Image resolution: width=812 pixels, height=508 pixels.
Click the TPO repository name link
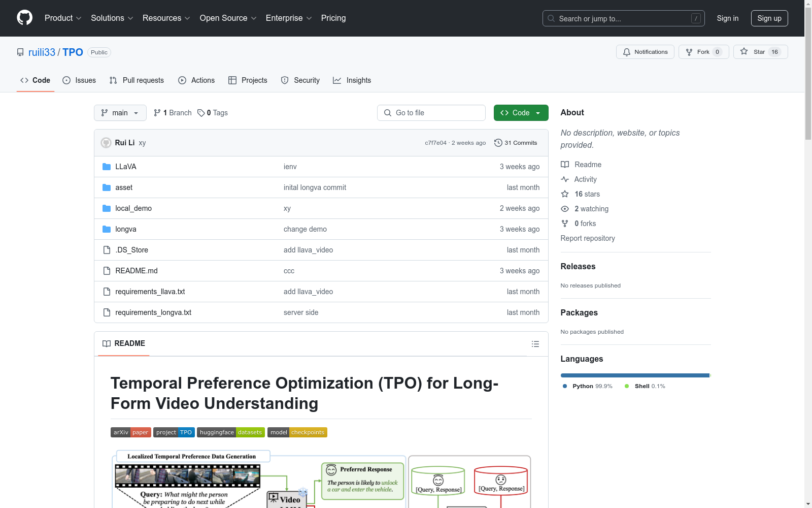tap(73, 52)
